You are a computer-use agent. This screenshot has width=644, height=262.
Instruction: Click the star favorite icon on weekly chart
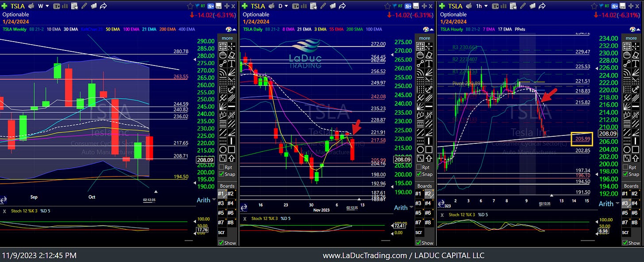[190, 6]
